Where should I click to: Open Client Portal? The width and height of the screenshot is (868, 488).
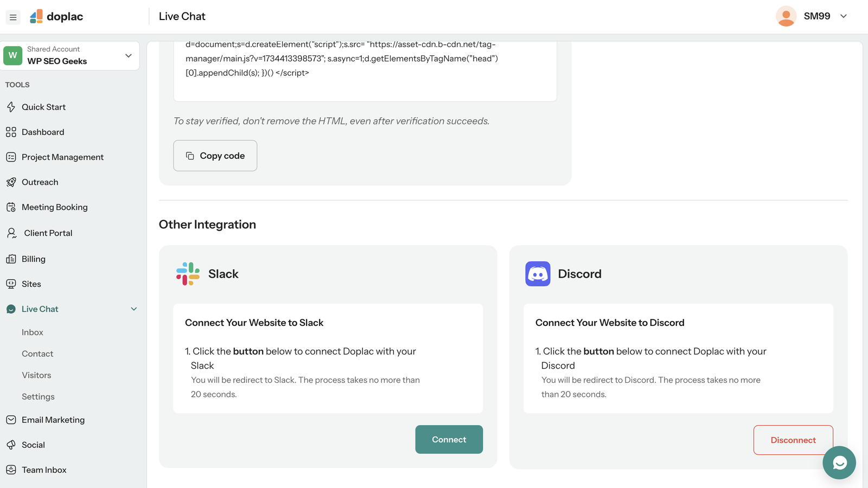[48, 233]
